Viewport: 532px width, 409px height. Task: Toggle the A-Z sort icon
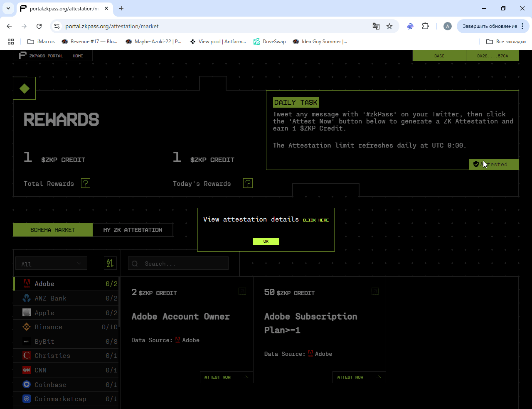(x=110, y=263)
